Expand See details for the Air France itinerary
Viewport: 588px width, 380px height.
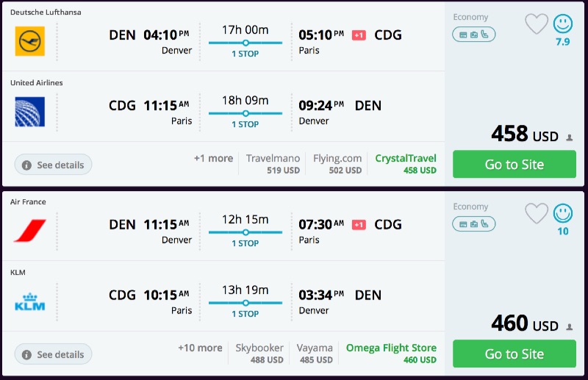(x=53, y=354)
